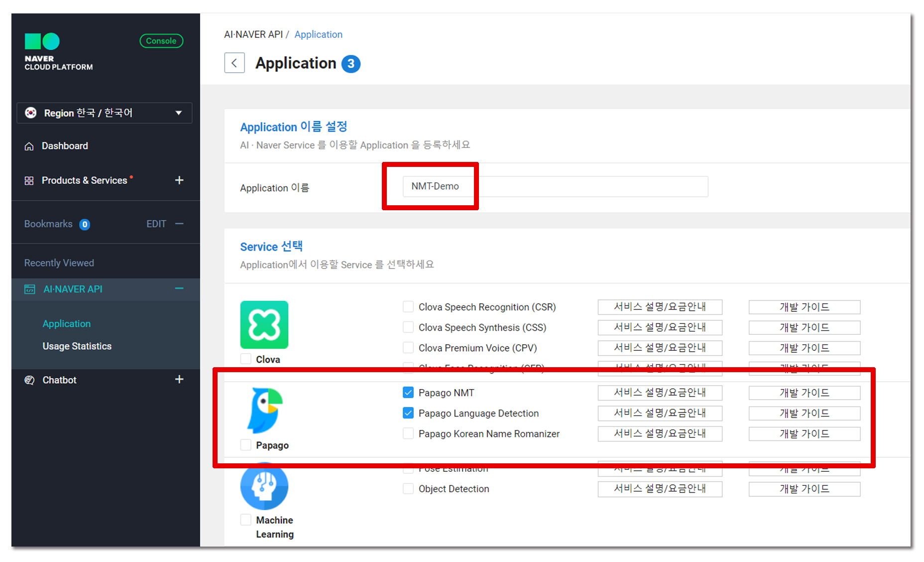
Task: Click the Application 이름 설정 heading
Action: (x=294, y=127)
